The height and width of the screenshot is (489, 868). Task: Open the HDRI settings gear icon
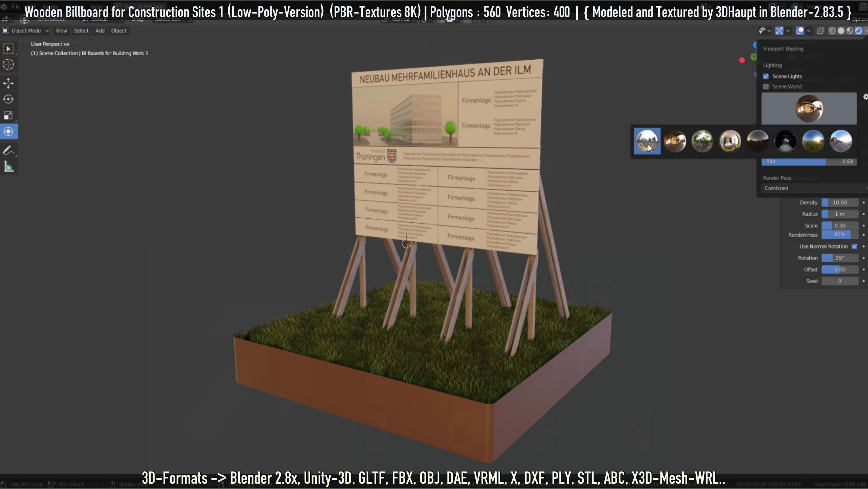(x=865, y=97)
